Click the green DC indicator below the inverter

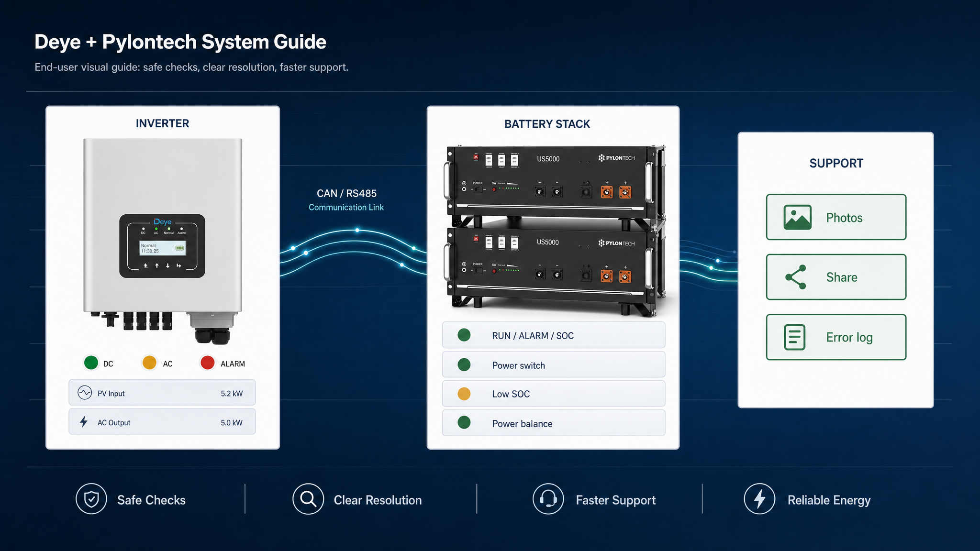91,363
